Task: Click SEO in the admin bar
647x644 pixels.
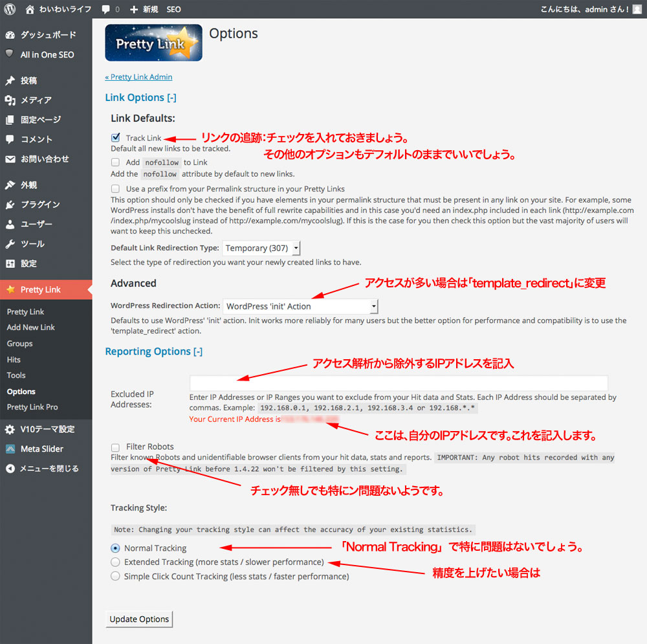Action: pos(173,9)
